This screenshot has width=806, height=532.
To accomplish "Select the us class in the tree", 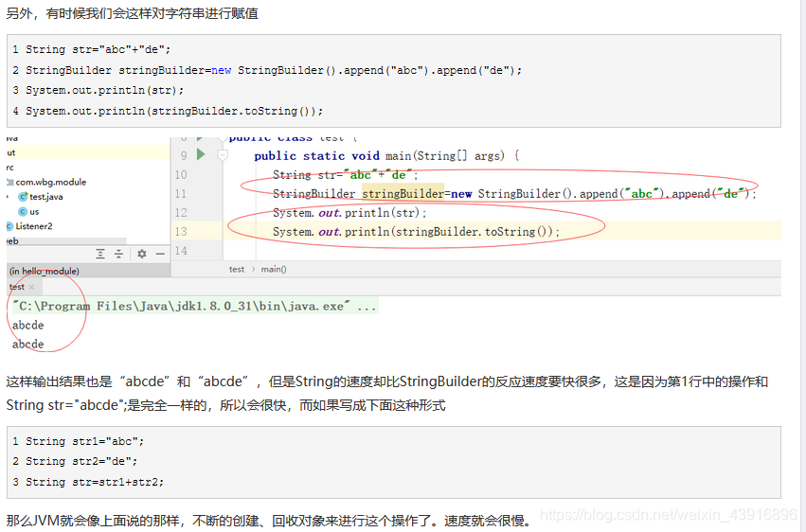I will [x=34, y=211].
